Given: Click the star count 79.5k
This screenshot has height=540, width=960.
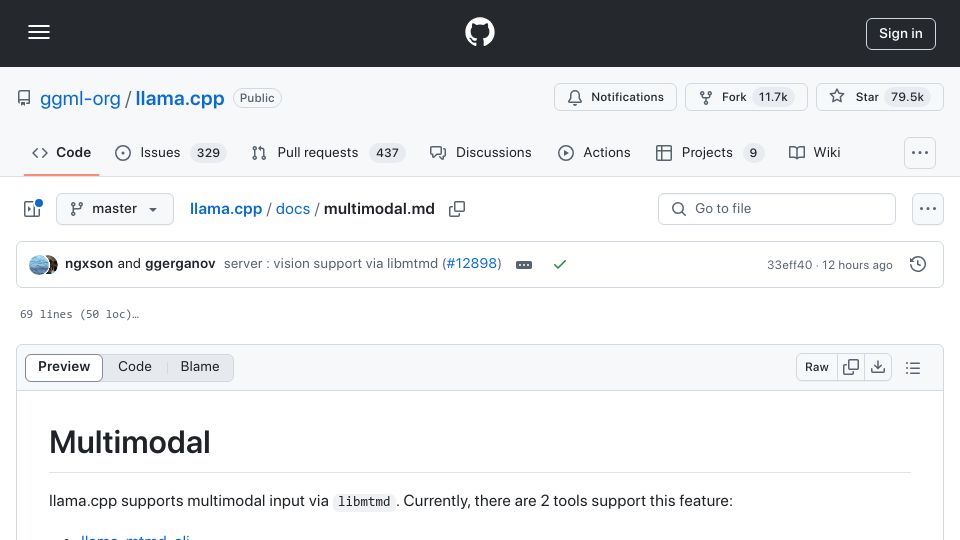Looking at the screenshot, I should point(907,97).
